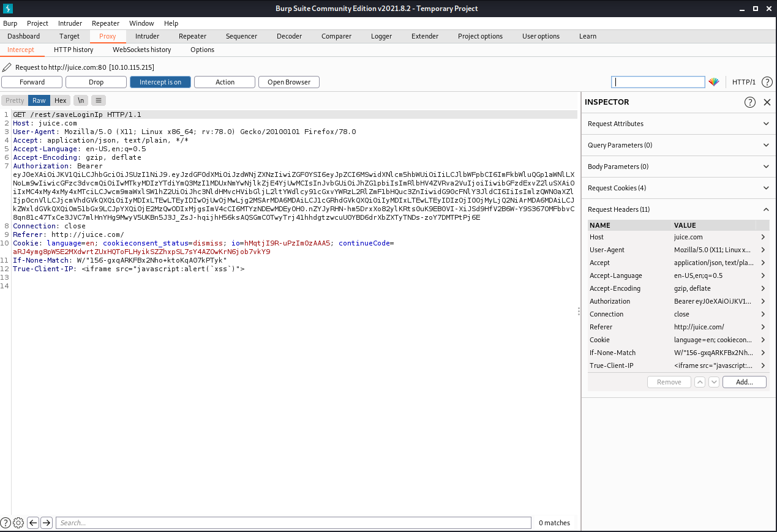
Task: Expand the Query Parameters (0) section
Action: (x=679, y=145)
